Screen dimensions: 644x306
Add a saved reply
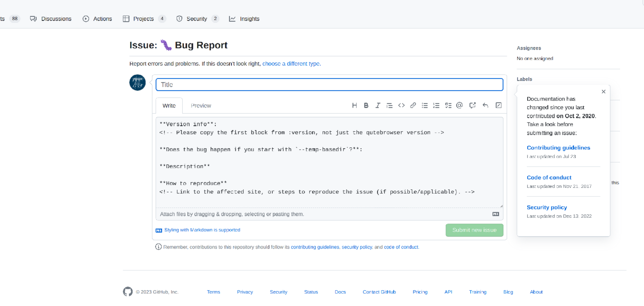[x=486, y=105]
